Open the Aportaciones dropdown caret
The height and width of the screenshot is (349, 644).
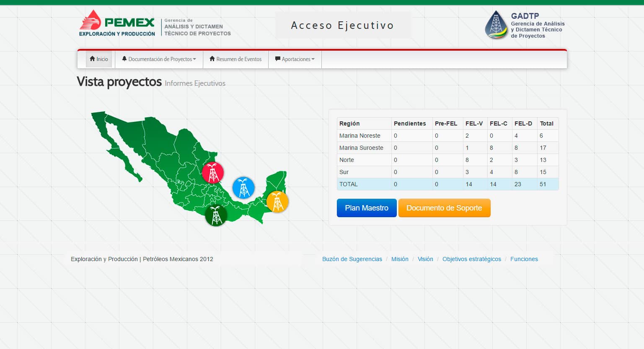pyautogui.click(x=313, y=59)
